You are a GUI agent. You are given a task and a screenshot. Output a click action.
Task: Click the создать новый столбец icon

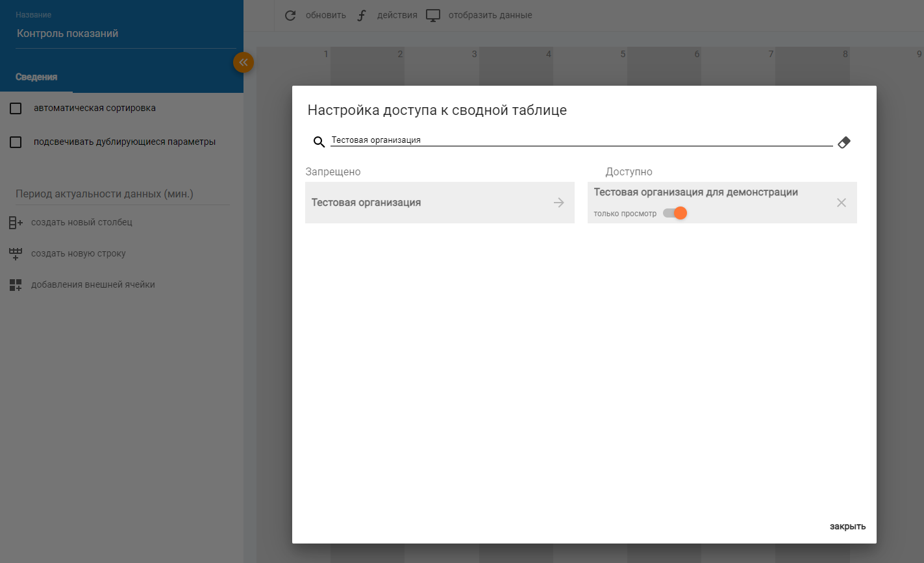click(x=16, y=223)
